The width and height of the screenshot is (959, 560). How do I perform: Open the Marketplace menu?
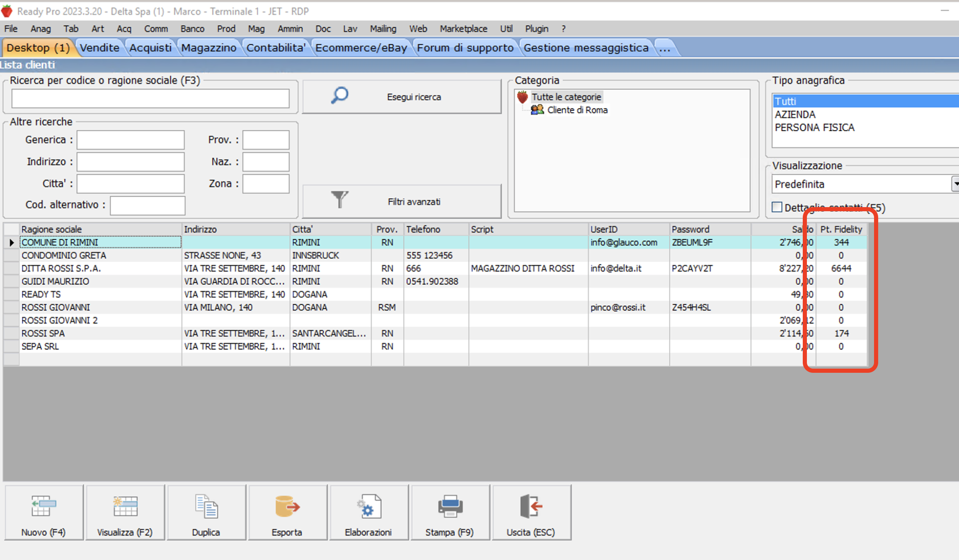coord(463,29)
